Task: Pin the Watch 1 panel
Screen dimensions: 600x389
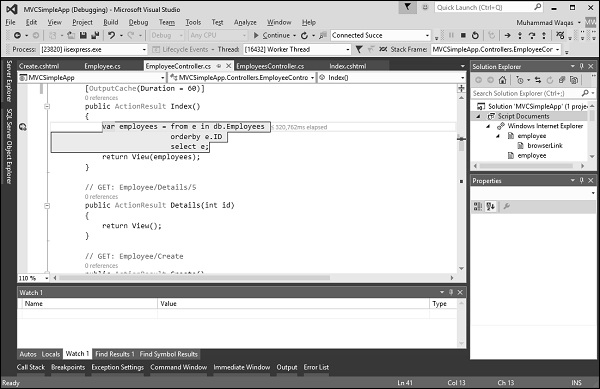Action: coord(451,292)
